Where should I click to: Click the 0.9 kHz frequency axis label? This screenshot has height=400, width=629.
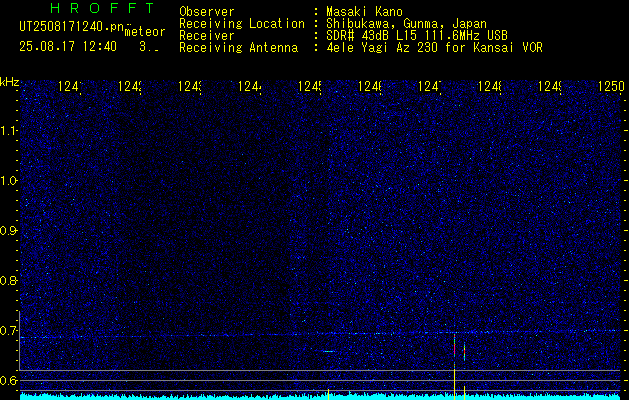tap(8, 231)
